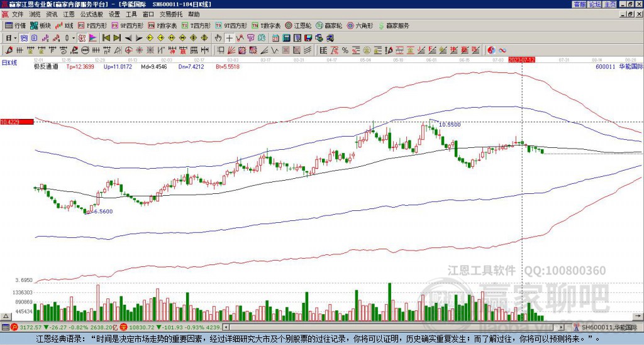644x345 pixels.
Task: Click the blue save disk icon
Action: (308, 38)
